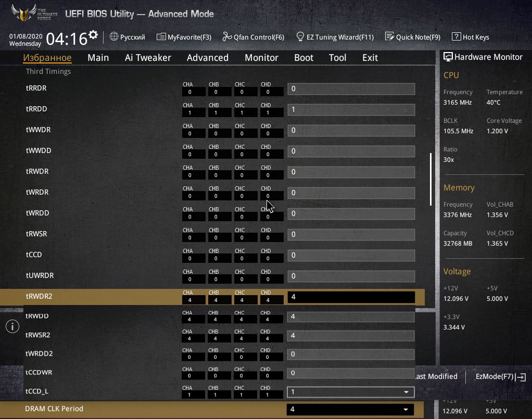The height and width of the screenshot is (419, 532).
Task: Open time settings gear icon
Action: click(x=93, y=34)
